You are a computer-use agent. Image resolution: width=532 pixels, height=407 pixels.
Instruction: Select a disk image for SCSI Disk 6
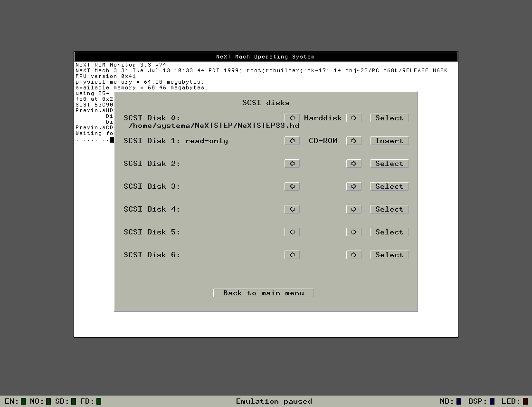pyautogui.click(x=389, y=254)
